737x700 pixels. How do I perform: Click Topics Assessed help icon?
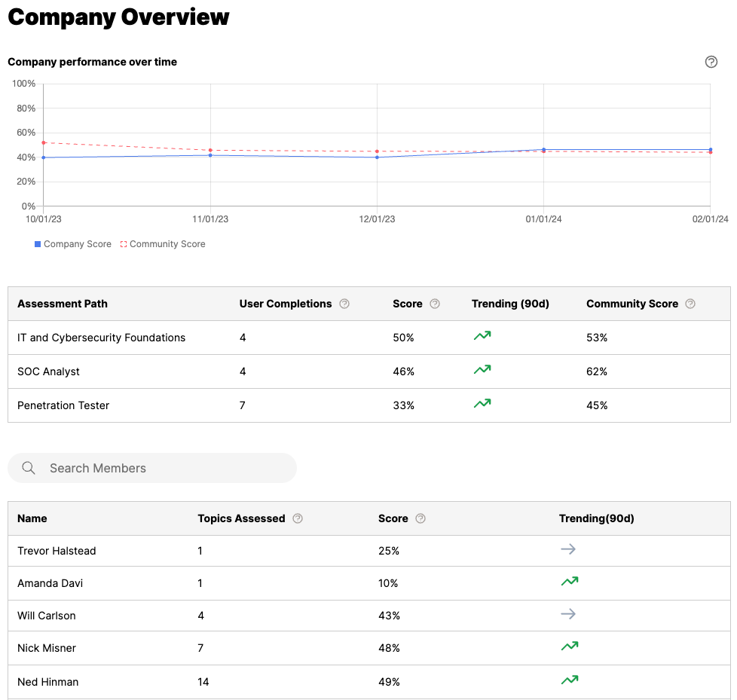click(298, 518)
